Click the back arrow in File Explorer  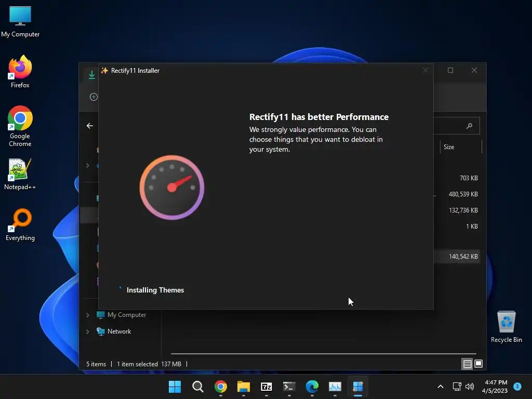pyautogui.click(x=89, y=126)
